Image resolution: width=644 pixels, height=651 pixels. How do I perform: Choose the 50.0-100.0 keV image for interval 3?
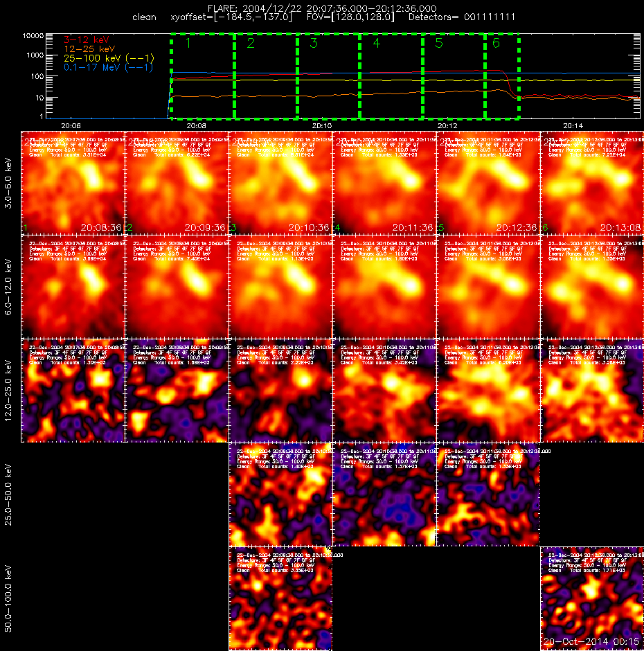[x=280, y=598]
